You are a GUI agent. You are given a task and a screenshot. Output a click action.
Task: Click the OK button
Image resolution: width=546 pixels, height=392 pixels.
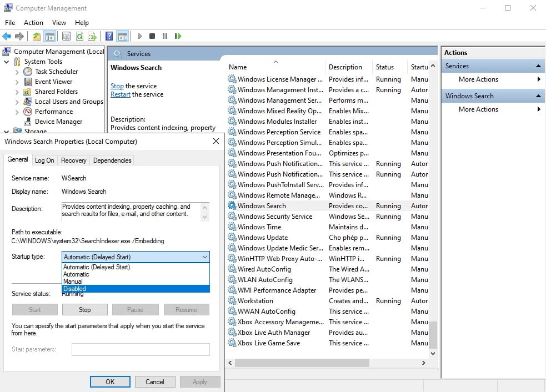[x=110, y=381]
